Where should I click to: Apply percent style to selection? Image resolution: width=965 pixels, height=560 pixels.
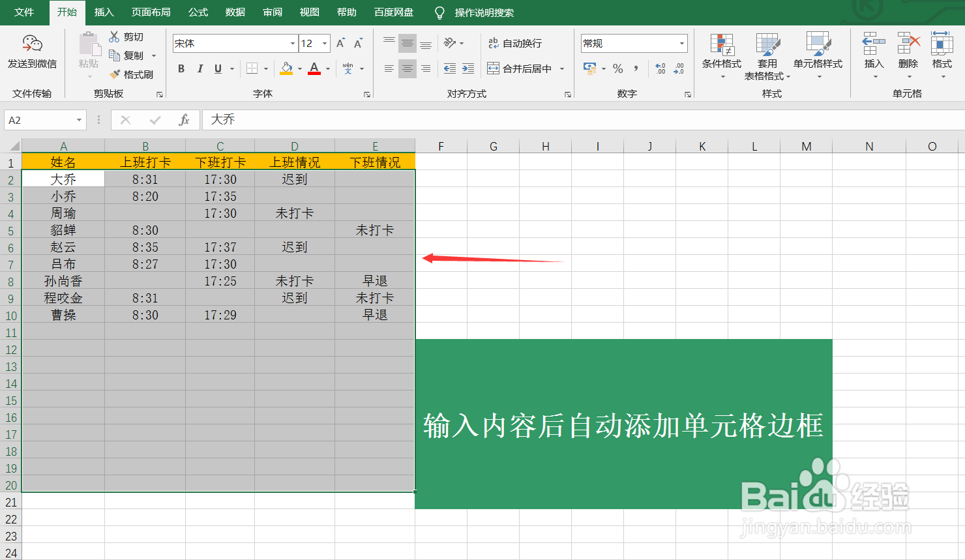[x=617, y=68]
